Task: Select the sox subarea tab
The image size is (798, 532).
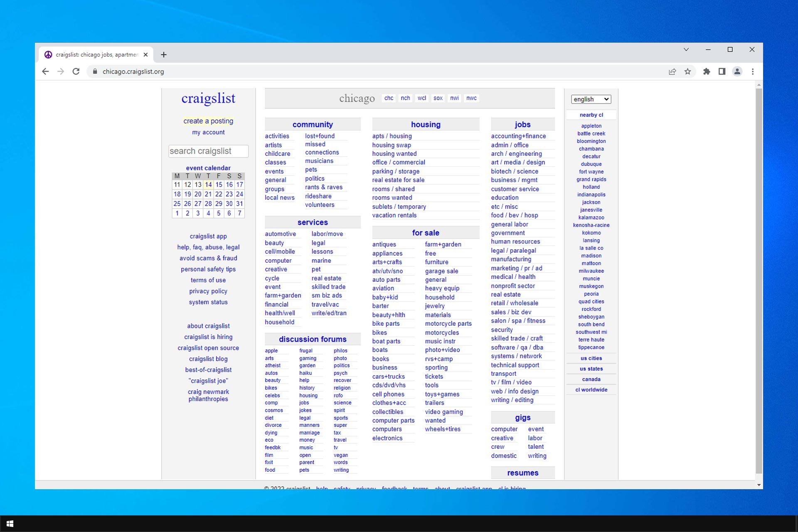Action: 438,98
